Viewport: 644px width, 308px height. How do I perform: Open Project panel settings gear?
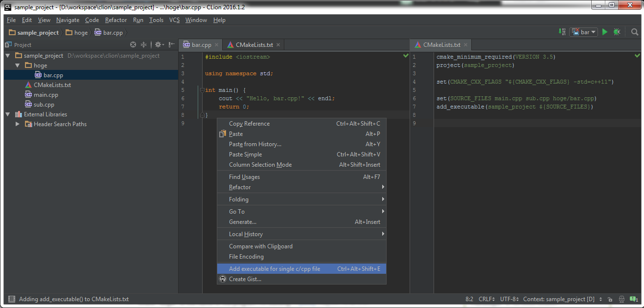(x=158, y=44)
